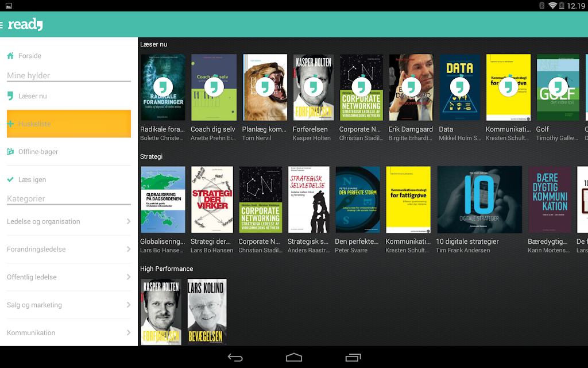This screenshot has height=368, width=588.
Task: Tap reading badge on Erik Damgaard cover
Action: [x=411, y=87]
